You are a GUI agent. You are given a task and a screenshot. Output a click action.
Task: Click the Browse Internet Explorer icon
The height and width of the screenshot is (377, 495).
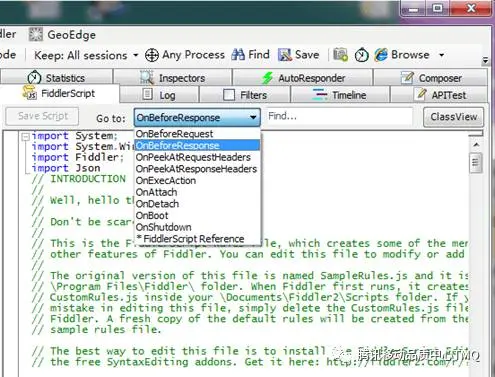[381, 55]
